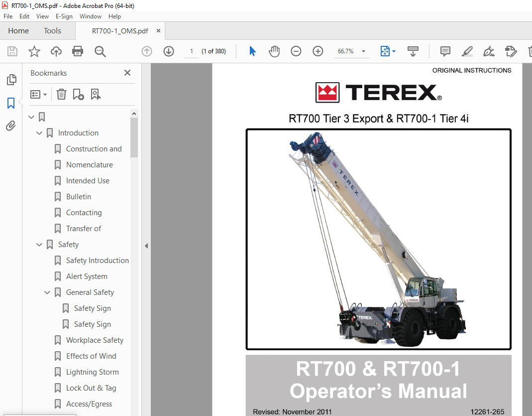The image size is (532, 416).
Task: Go to previous page arrow
Action: coord(147,51)
